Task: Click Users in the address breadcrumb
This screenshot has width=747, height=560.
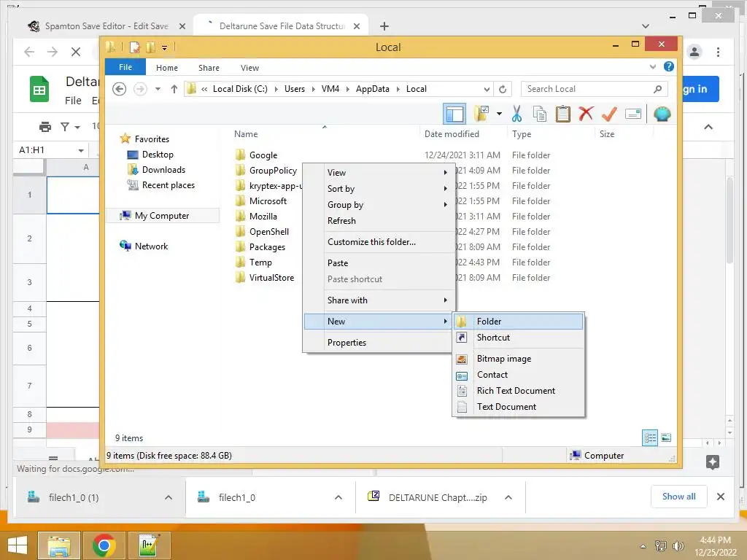Action: (295, 89)
